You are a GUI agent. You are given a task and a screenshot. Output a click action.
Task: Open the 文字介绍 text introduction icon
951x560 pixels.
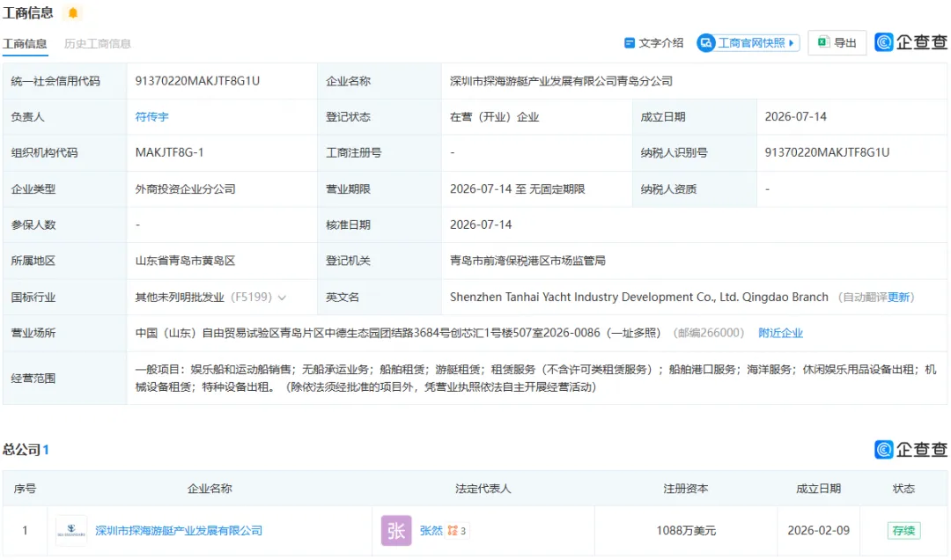[630, 43]
